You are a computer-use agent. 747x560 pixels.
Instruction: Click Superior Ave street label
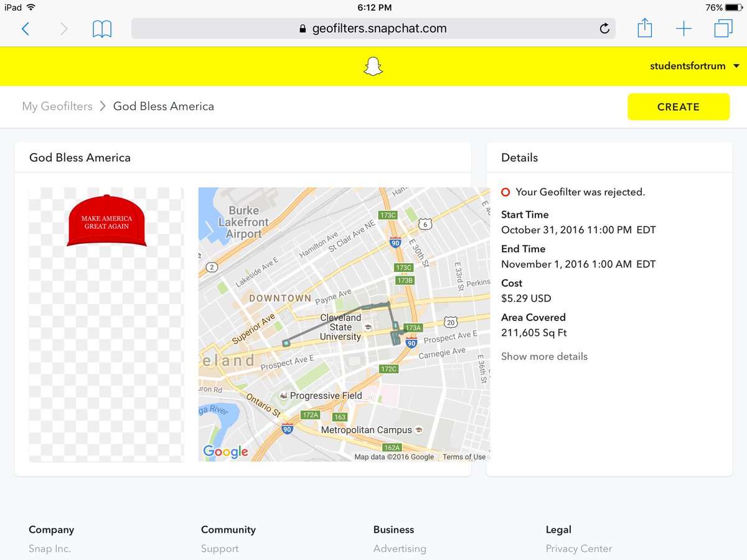click(x=253, y=329)
